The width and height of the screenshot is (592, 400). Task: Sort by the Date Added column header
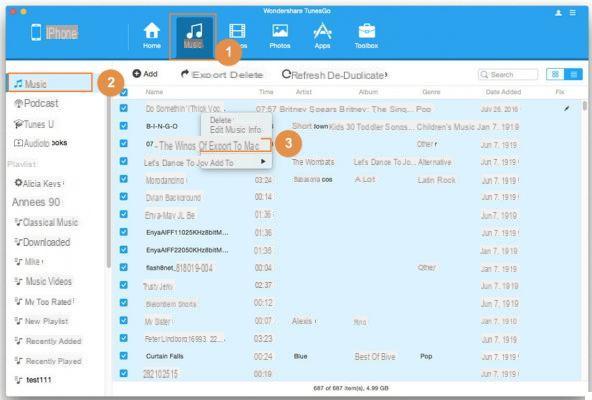tap(503, 92)
